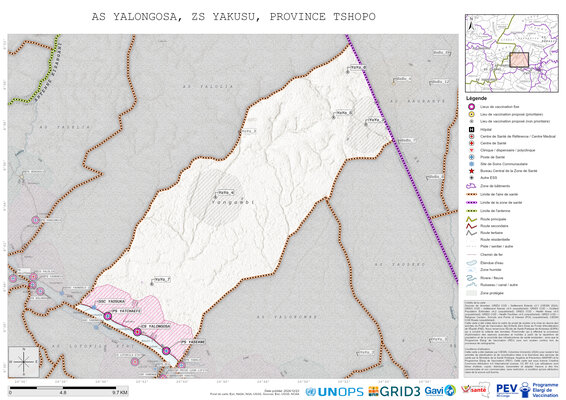The height and width of the screenshot is (400, 566).
Task: Click the red Clinique / dispensaire triangle icon
Action: [x=471, y=150]
